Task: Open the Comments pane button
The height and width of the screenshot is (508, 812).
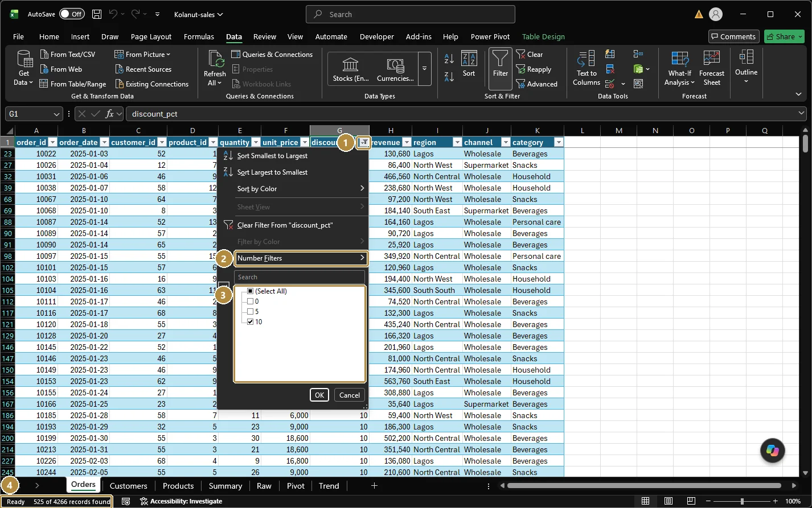Action: pos(734,36)
